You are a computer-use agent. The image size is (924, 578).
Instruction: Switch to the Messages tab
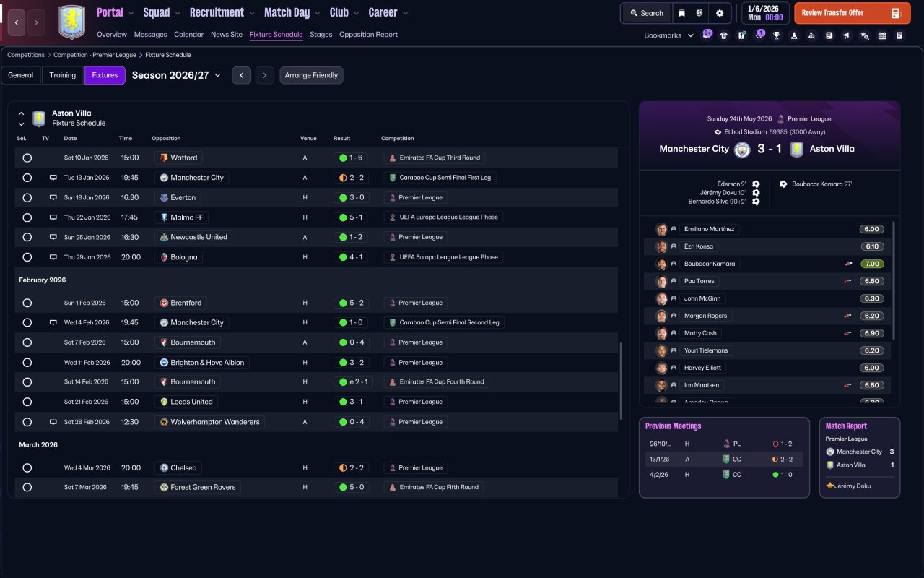[x=150, y=35]
